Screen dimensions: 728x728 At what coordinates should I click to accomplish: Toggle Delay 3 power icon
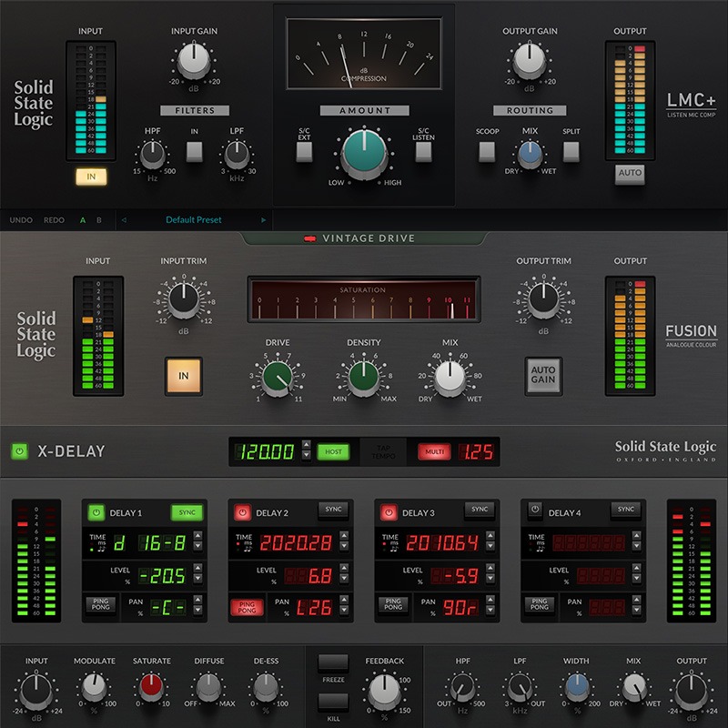pyautogui.click(x=389, y=512)
